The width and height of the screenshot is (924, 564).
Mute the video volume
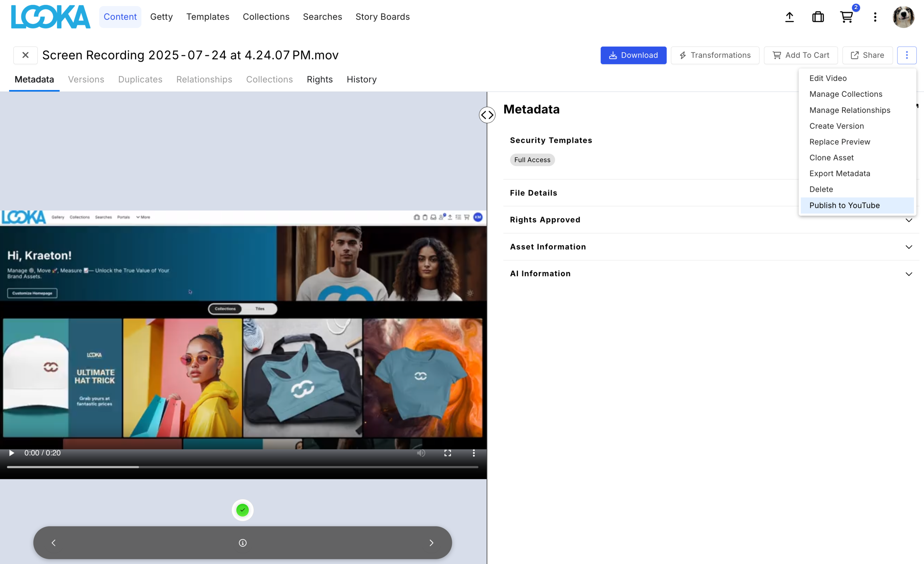421,453
